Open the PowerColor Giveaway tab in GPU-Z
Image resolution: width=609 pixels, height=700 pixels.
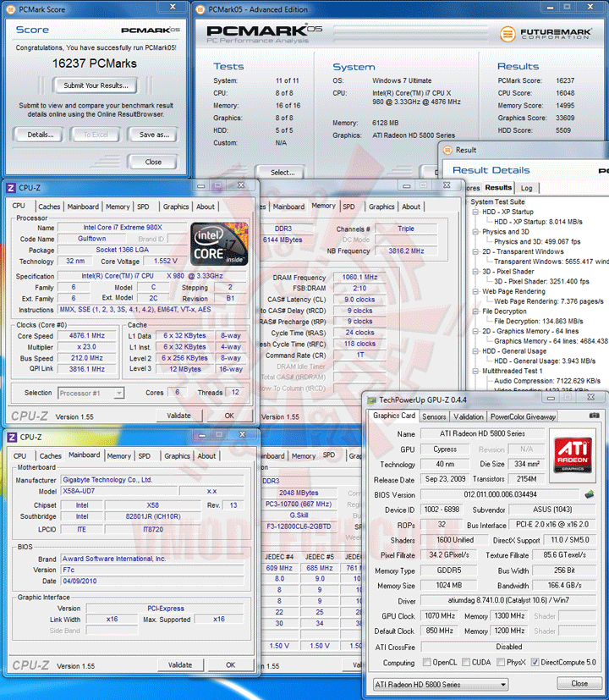523,416
